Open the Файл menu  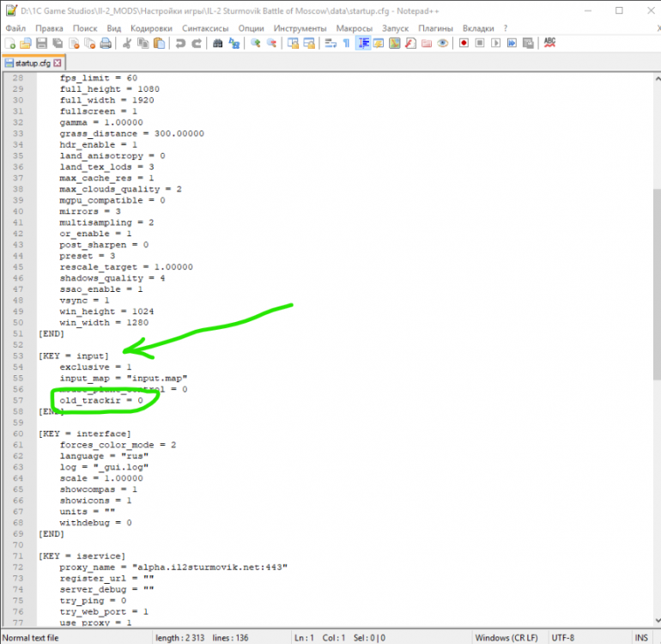[x=15, y=28]
